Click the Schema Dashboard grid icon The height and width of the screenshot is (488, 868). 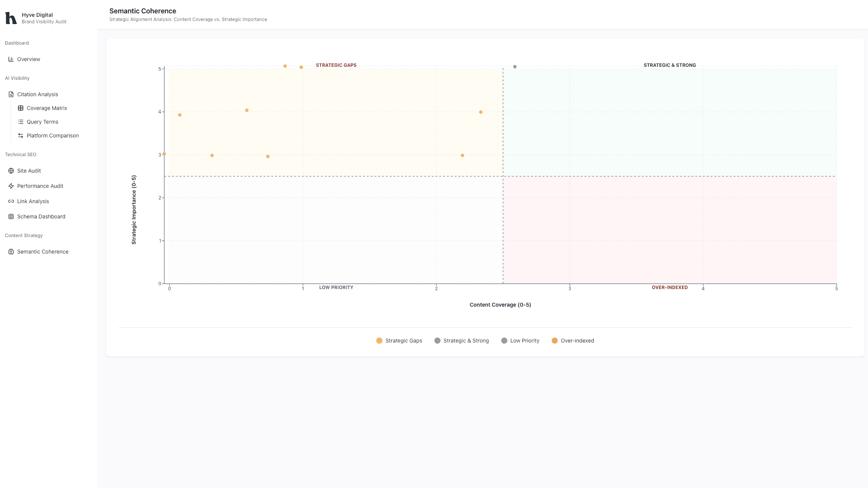[x=11, y=217]
